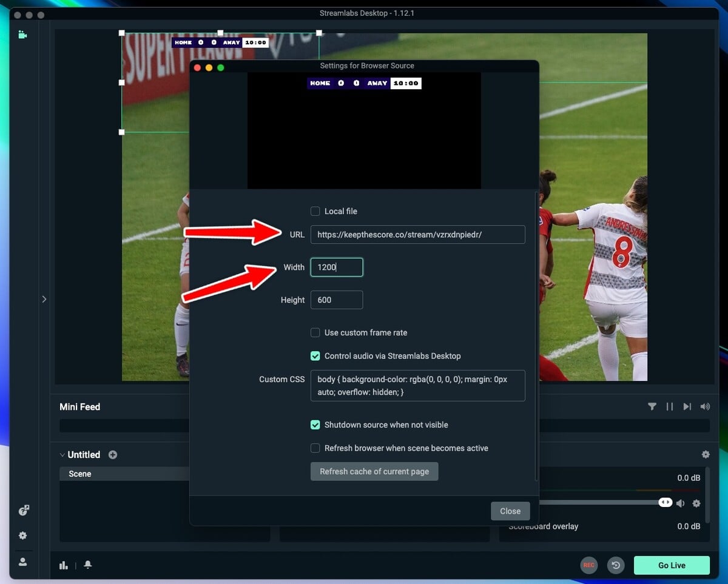Open Scoreboard overlay source audio settings gear
Image resolution: width=728 pixels, height=584 pixels.
pos(696,503)
